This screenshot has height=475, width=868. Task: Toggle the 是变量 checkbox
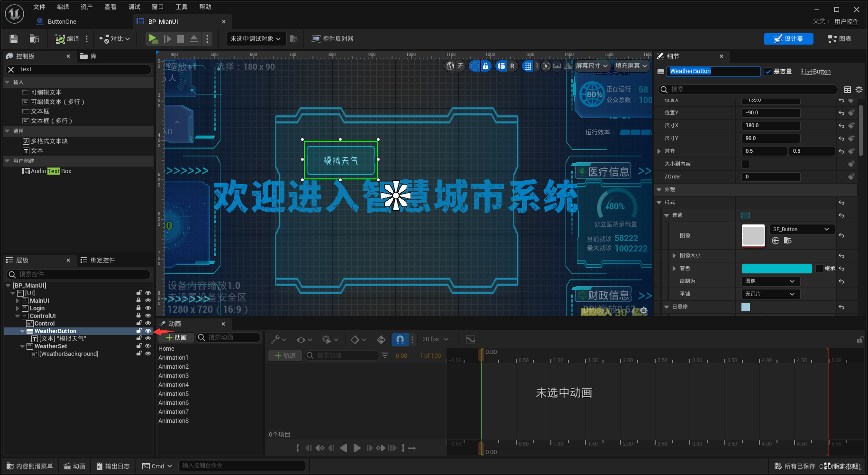point(768,72)
